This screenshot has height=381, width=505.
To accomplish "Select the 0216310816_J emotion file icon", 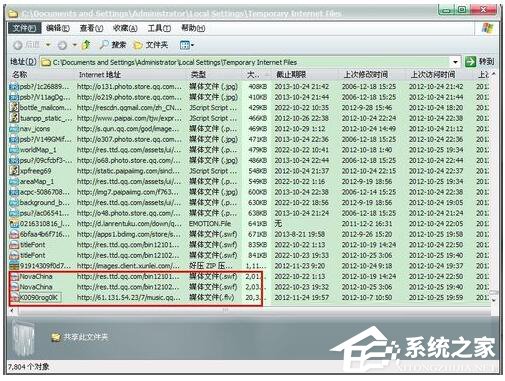I will [x=14, y=224].
